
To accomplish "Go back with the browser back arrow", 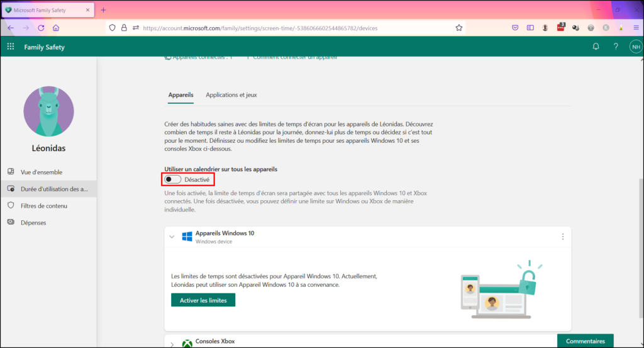I will (11, 28).
